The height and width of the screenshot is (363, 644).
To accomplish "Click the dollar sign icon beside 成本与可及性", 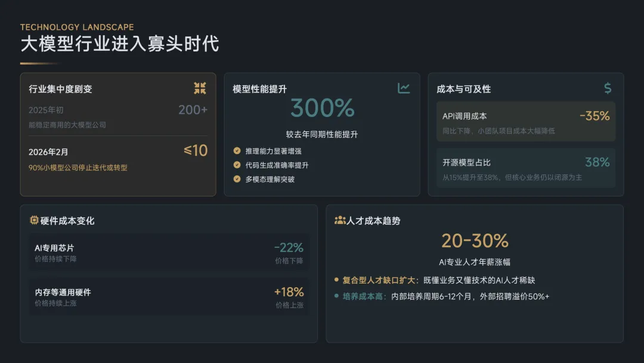I will click(x=608, y=88).
